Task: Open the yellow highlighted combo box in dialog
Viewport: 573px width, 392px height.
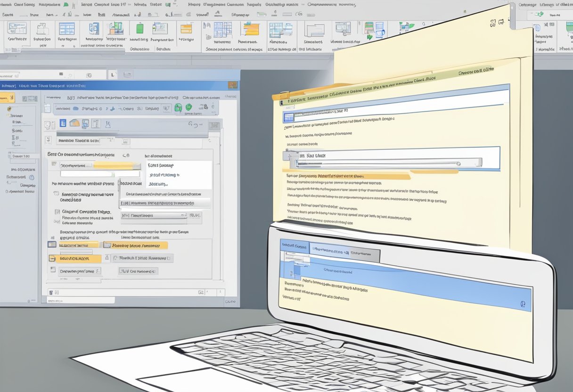Action: click(x=100, y=165)
